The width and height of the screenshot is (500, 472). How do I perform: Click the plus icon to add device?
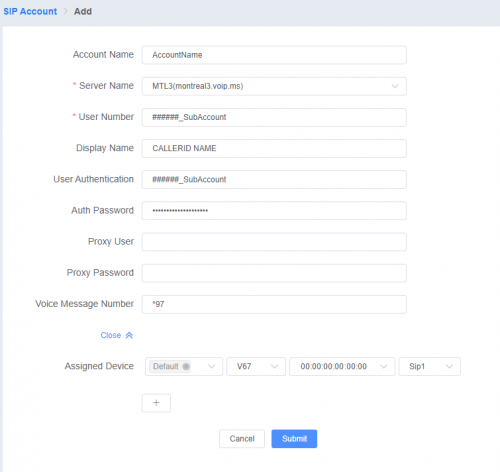156,403
